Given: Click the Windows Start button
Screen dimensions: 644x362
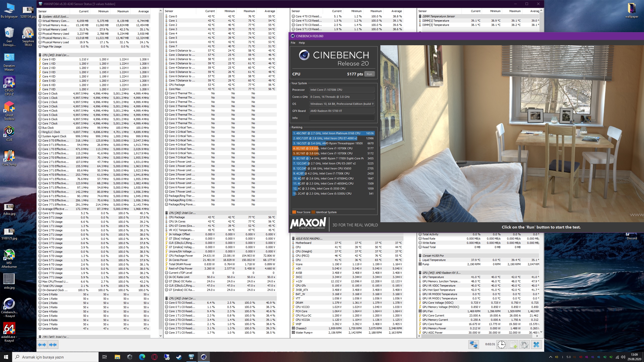Looking at the screenshot, I should pos(6,357).
